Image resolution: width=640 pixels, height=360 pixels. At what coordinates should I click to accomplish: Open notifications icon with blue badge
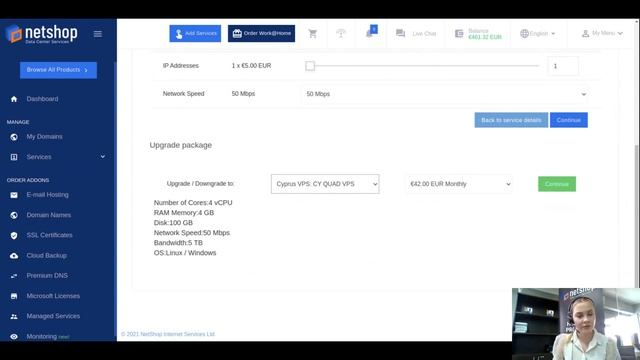click(x=371, y=32)
